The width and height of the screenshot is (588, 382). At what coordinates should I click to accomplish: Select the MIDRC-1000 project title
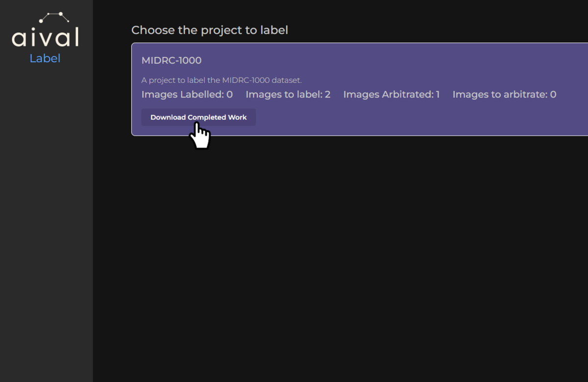tap(171, 60)
